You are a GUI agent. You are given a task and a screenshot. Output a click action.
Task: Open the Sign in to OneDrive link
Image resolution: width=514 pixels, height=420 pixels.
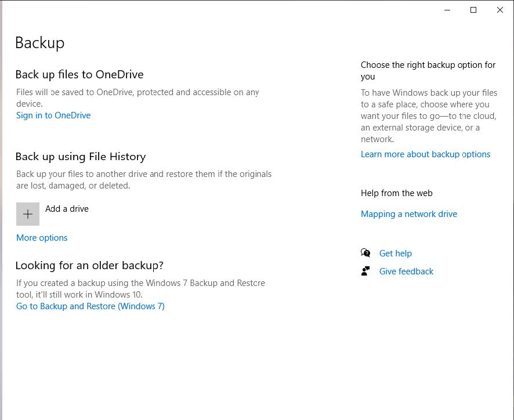(x=53, y=115)
